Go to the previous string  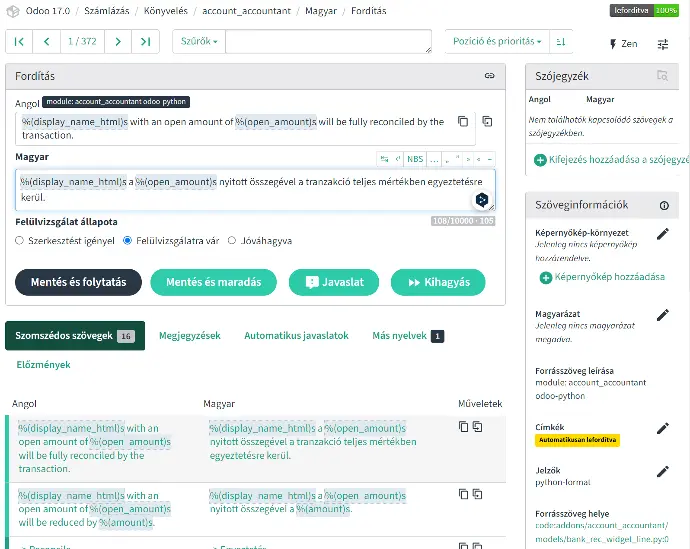(x=47, y=42)
